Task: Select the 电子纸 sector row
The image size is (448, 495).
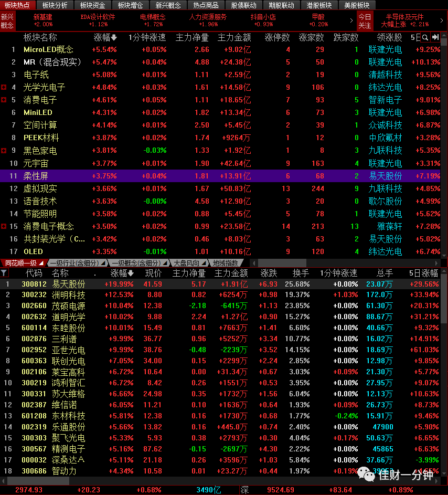Action: click(x=220, y=75)
